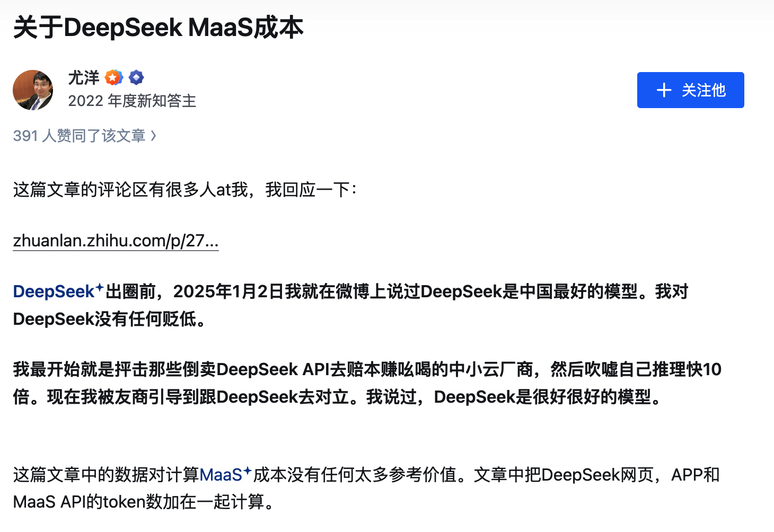Click the article title 关于DeepSeek MaaS成本
774x532 pixels.
click(x=158, y=28)
